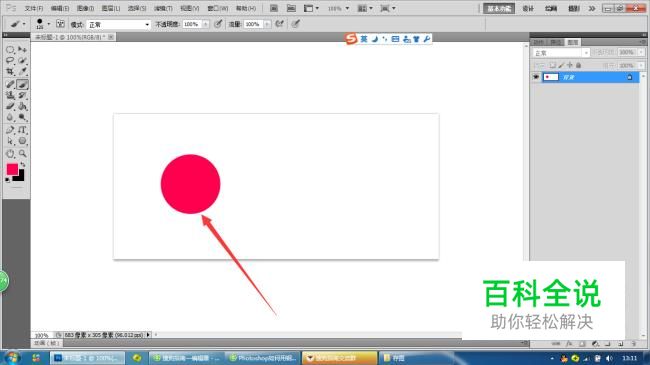Select the Zoom tool
Screen dimensions: 650x365
(x=22, y=153)
